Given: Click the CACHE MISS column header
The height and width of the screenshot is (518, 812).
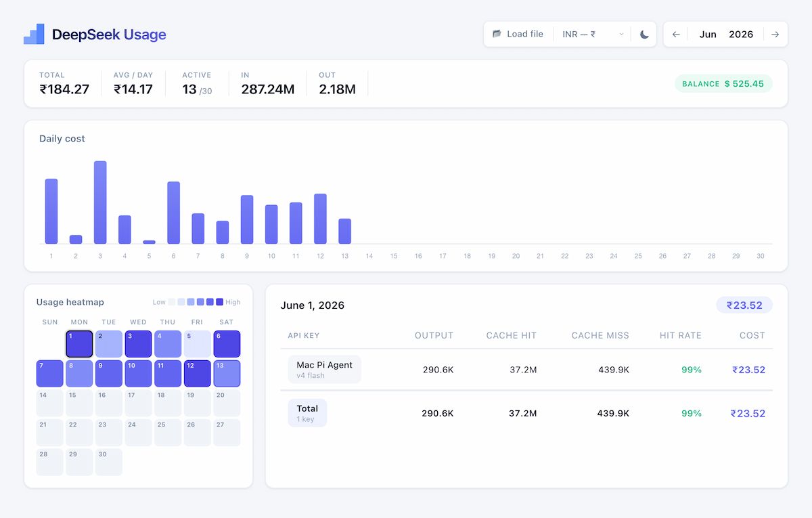Looking at the screenshot, I should (x=600, y=335).
